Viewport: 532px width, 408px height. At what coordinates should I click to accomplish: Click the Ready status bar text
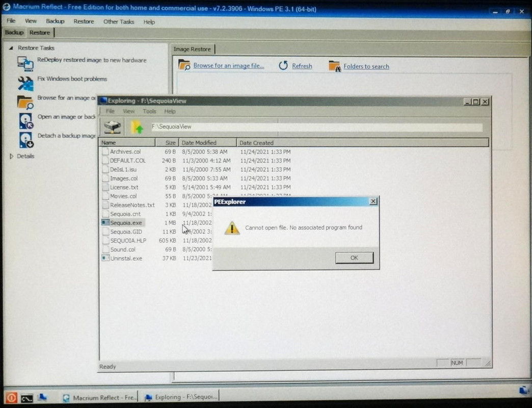coord(108,367)
